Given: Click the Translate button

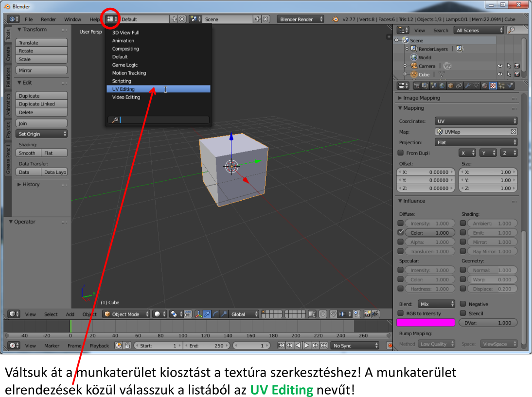Looking at the screenshot, I should 41,42.
